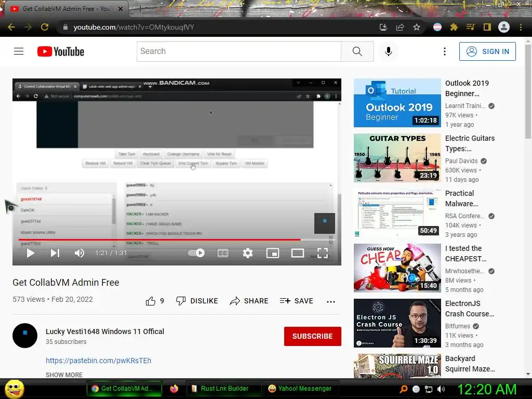532x399 pixels.
Task: Open the Squirrel Maze video thumbnail
Action: 397,366
